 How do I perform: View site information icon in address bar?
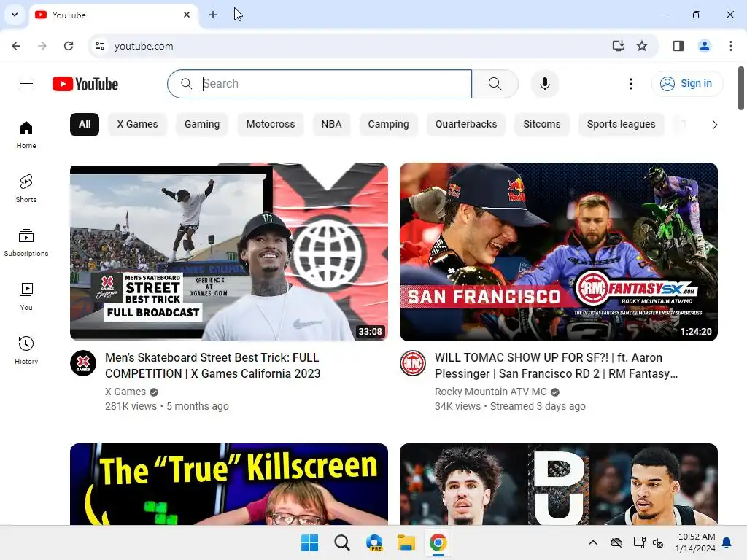click(x=100, y=46)
